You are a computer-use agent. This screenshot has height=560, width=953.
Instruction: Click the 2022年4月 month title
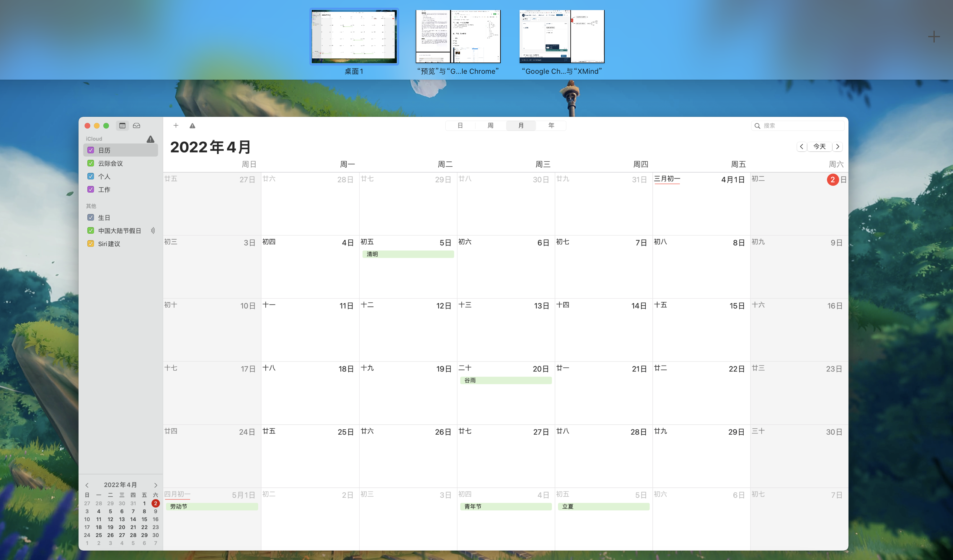coord(210,147)
